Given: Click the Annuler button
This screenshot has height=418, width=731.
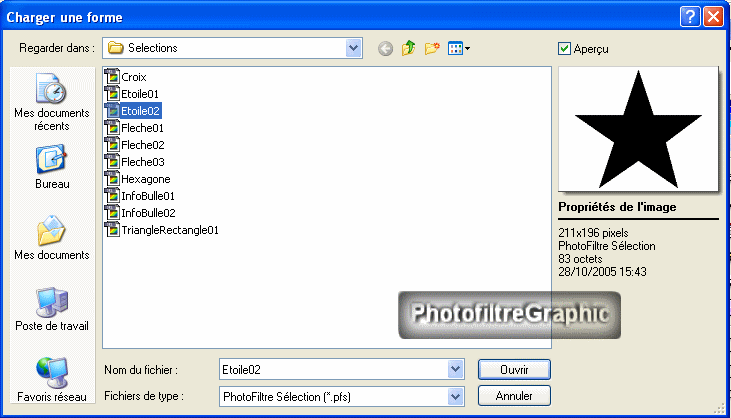Looking at the screenshot, I should tap(513, 396).
